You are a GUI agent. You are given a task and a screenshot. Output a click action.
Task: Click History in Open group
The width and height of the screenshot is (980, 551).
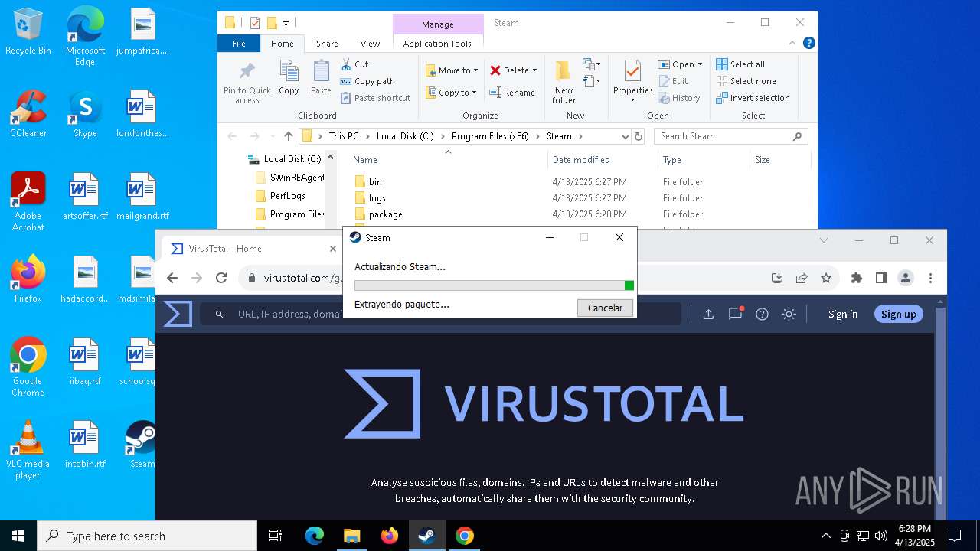pyautogui.click(x=678, y=98)
